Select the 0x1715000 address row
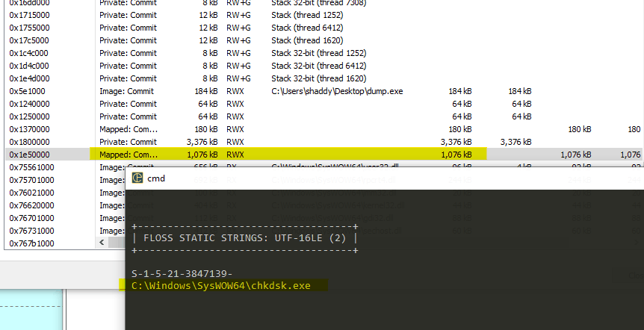 [29, 15]
